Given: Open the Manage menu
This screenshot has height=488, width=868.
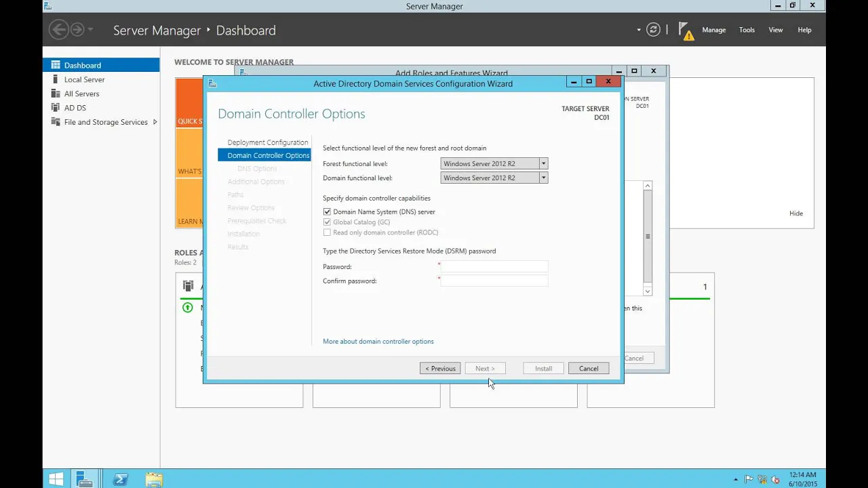Looking at the screenshot, I should pyautogui.click(x=713, y=30).
